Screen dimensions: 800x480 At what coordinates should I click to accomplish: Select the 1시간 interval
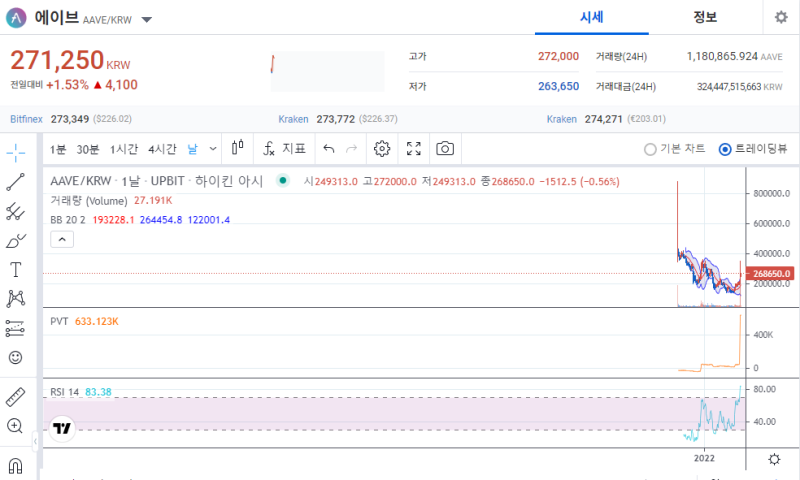click(x=124, y=149)
